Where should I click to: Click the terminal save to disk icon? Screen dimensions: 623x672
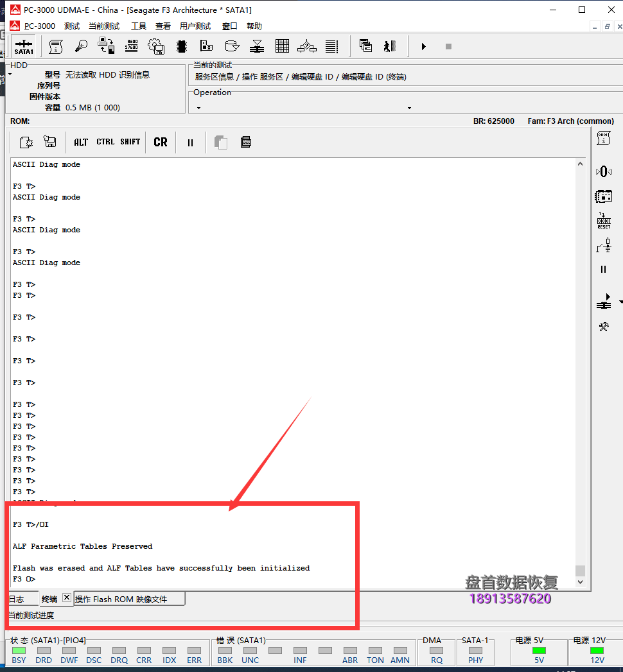[x=49, y=141]
